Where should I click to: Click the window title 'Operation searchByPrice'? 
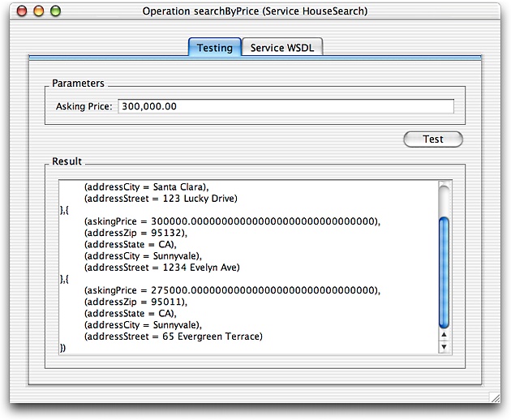click(255, 11)
